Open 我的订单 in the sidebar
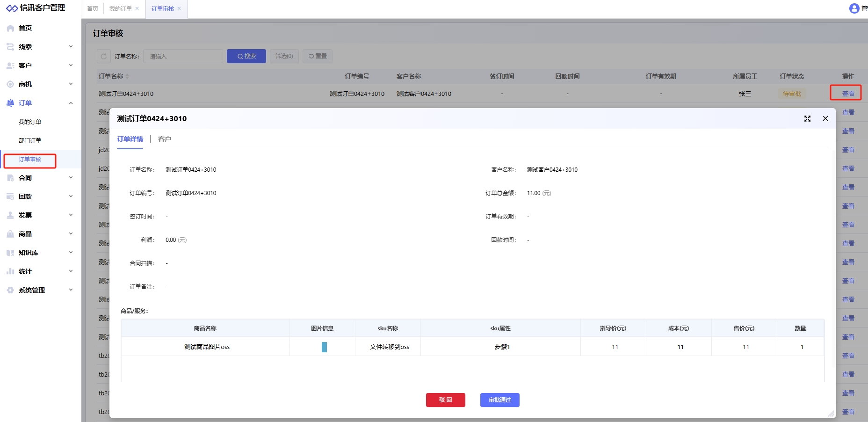This screenshot has height=422, width=868. tap(30, 122)
